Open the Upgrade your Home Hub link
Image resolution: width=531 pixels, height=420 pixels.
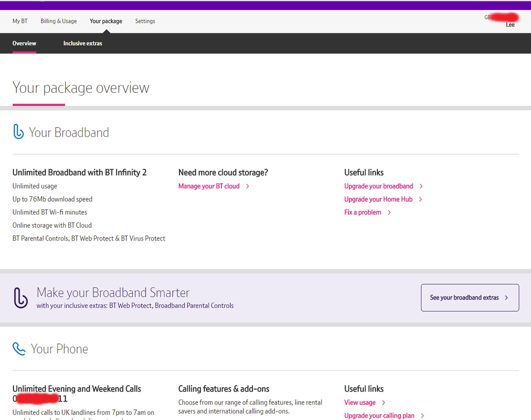378,199
